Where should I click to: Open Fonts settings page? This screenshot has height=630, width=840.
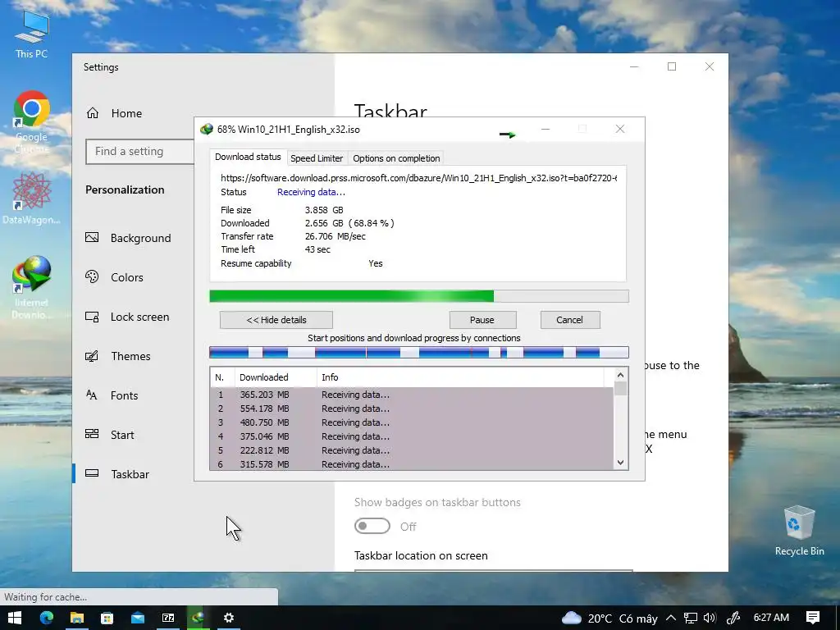click(112, 395)
